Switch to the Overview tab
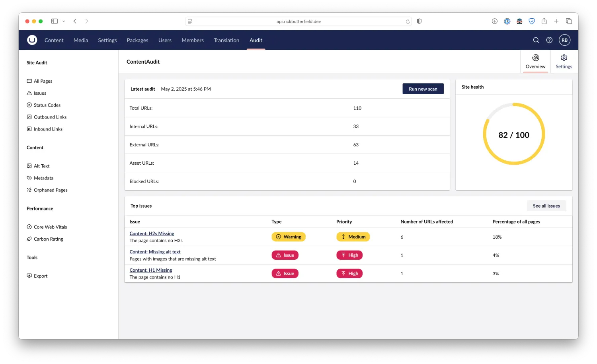597x364 pixels. coord(535,62)
